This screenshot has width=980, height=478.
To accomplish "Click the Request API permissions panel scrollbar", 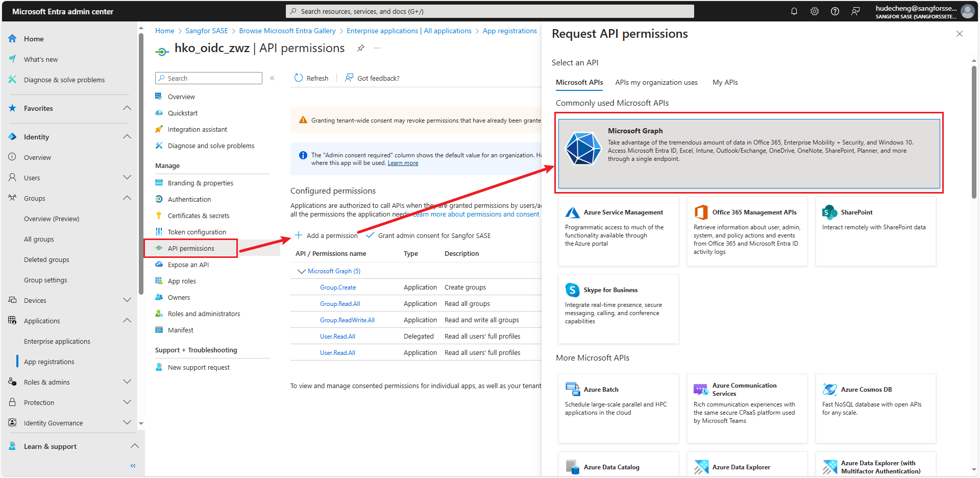I will pos(974,132).
